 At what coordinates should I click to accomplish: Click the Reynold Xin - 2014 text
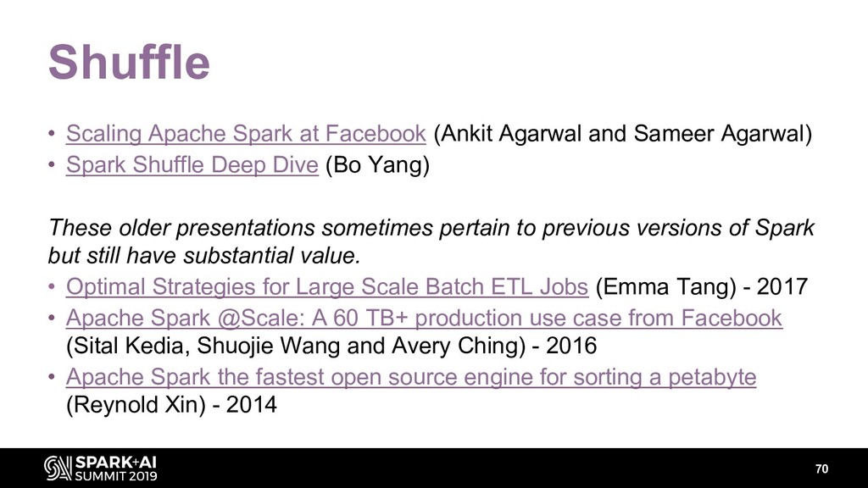click(171, 404)
